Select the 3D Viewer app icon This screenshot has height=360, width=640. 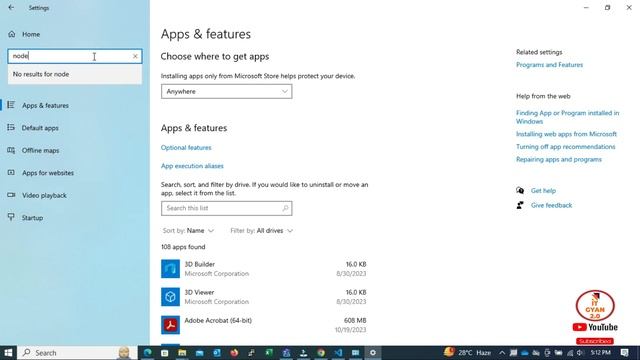click(x=170, y=297)
